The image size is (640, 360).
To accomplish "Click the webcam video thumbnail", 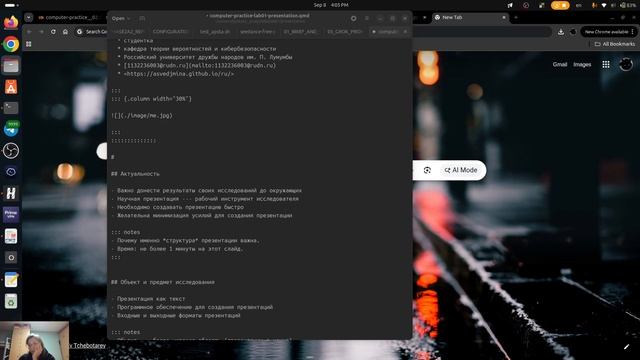I will coord(34,341).
